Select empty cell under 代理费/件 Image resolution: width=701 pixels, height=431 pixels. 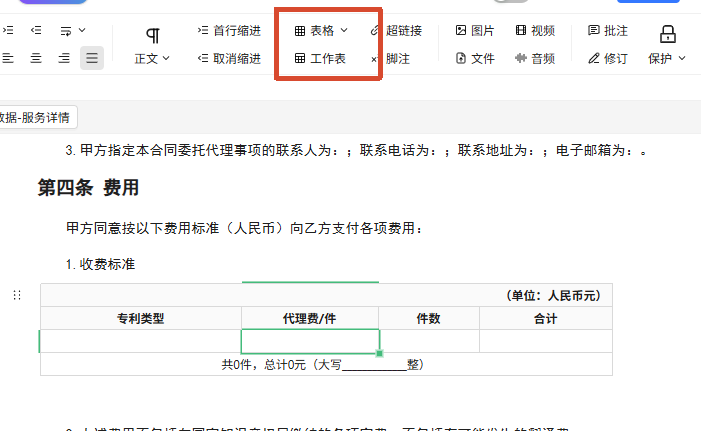point(310,341)
